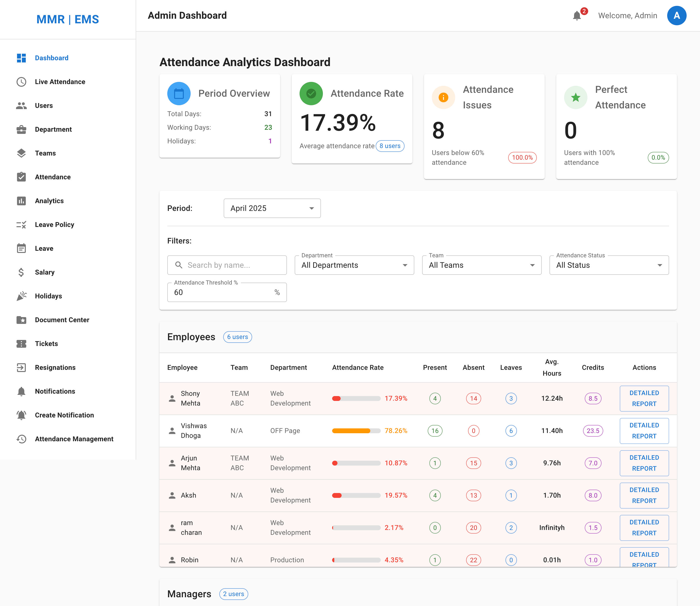The height and width of the screenshot is (606, 700).
Task: Click the Admin avatar circle
Action: [676, 16]
